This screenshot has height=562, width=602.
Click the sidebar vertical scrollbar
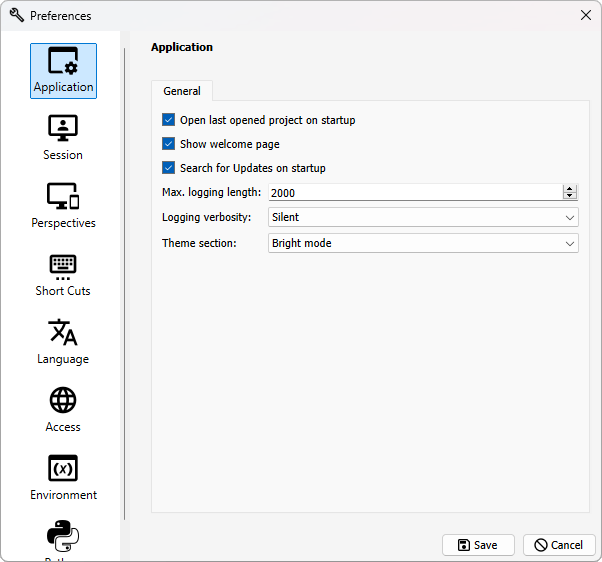(124, 284)
